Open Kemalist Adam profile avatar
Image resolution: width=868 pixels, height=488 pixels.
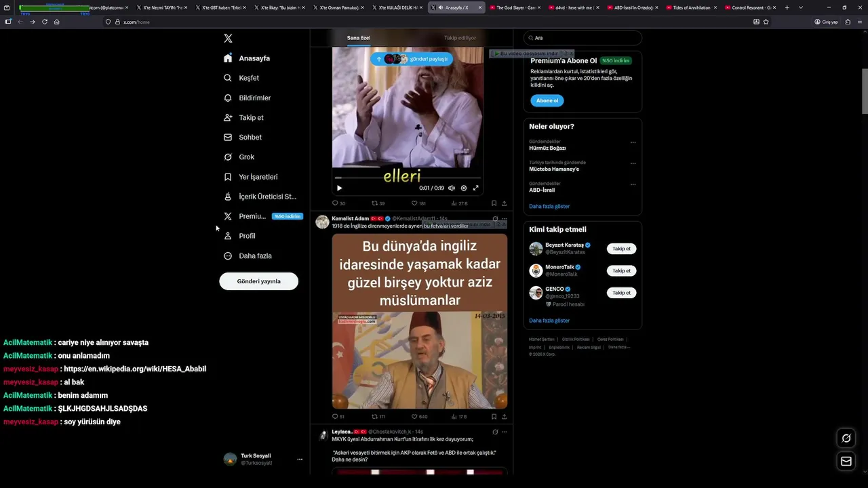[322, 222]
